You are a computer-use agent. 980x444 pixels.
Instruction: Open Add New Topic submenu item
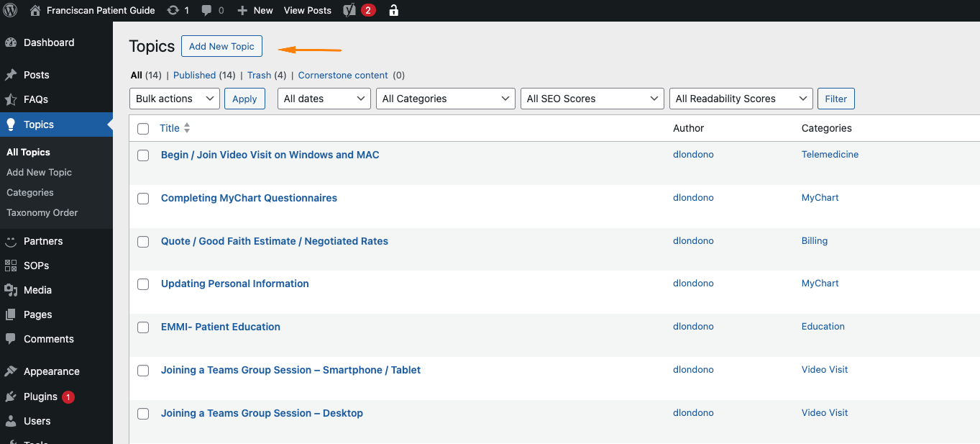(x=39, y=173)
